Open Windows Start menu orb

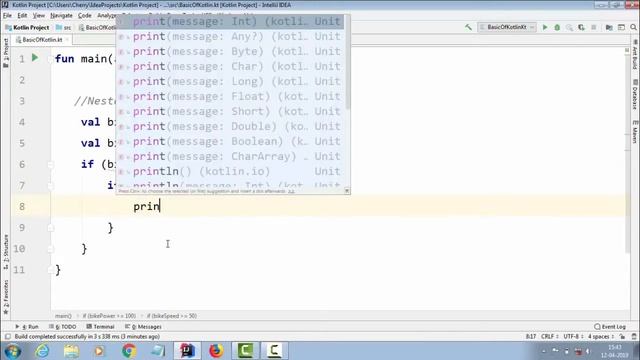tap(13, 351)
